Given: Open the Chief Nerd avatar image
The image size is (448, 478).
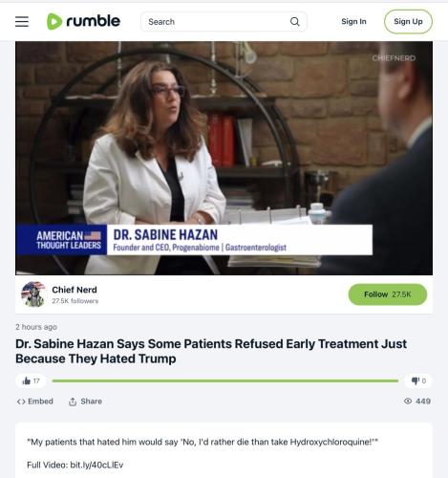Looking at the screenshot, I should [x=33, y=294].
